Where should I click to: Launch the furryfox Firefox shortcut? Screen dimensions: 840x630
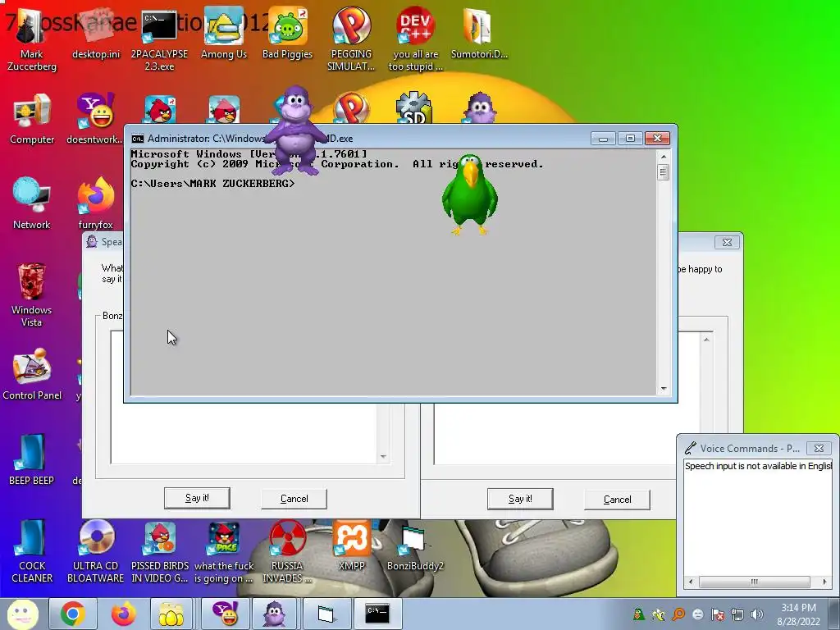95,204
